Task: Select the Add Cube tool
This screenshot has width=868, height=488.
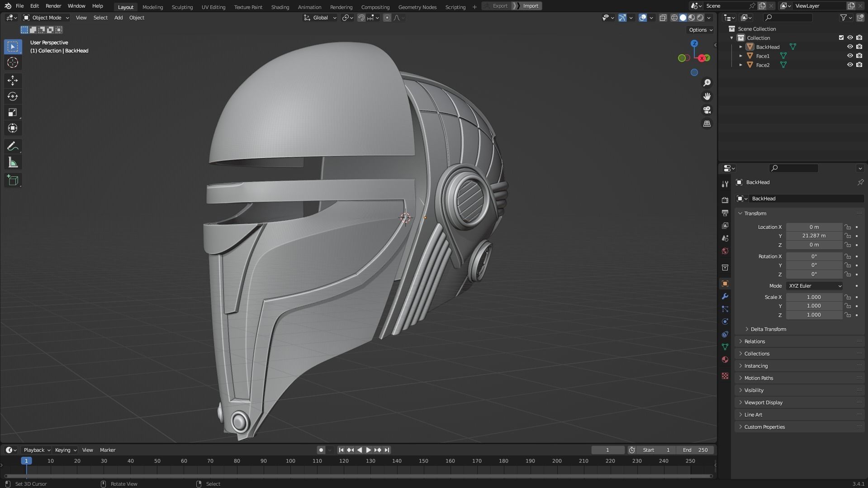Action: tap(13, 180)
